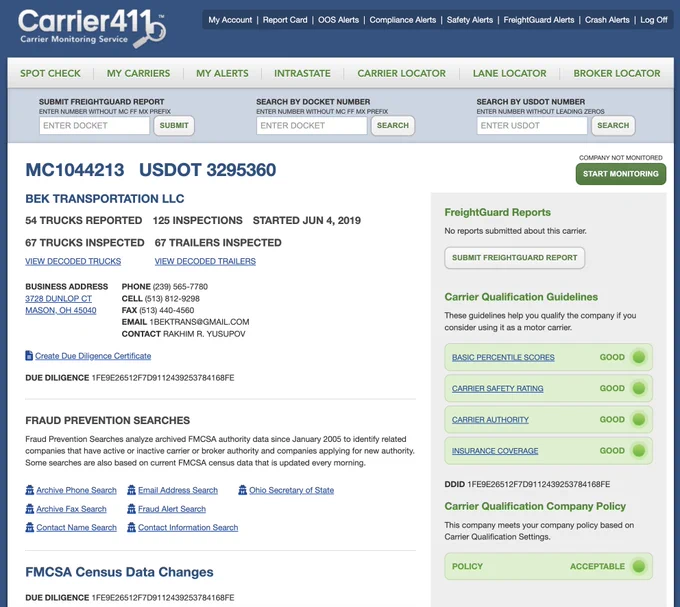Screen dimensions: 680x607
Task: Switch to the Intrastate tab
Action: [x=302, y=73]
